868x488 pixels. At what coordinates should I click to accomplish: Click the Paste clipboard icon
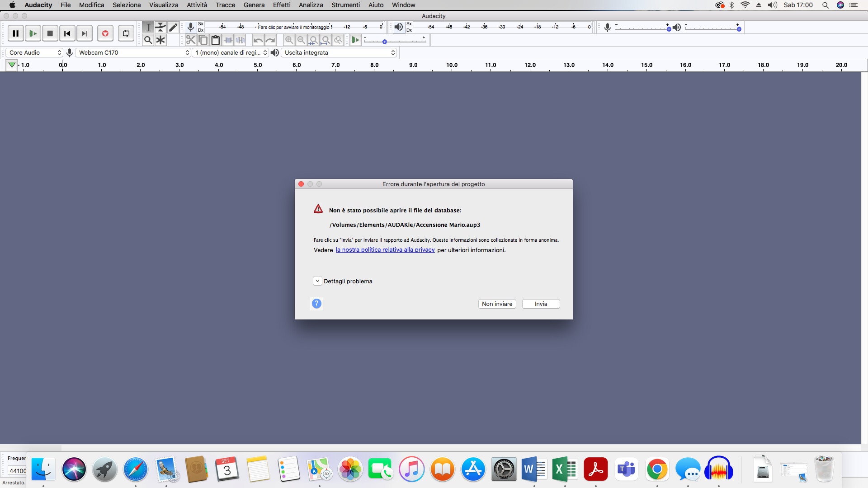pyautogui.click(x=216, y=40)
